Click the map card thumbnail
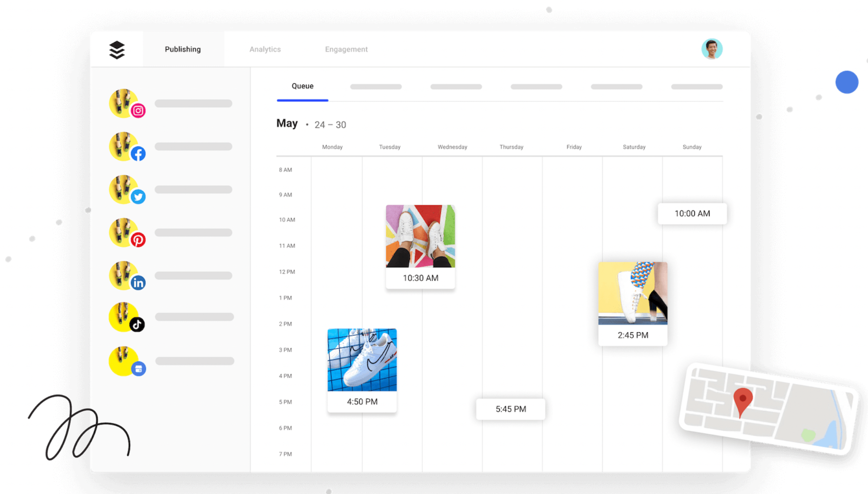This screenshot has height=494, width=868. coord(769,409)
